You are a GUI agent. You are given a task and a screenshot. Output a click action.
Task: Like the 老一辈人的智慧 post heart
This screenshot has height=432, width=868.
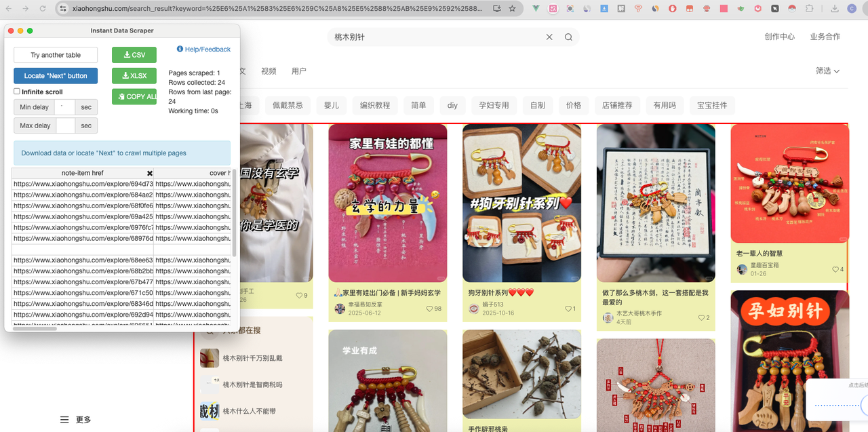(x=835, y=269)
